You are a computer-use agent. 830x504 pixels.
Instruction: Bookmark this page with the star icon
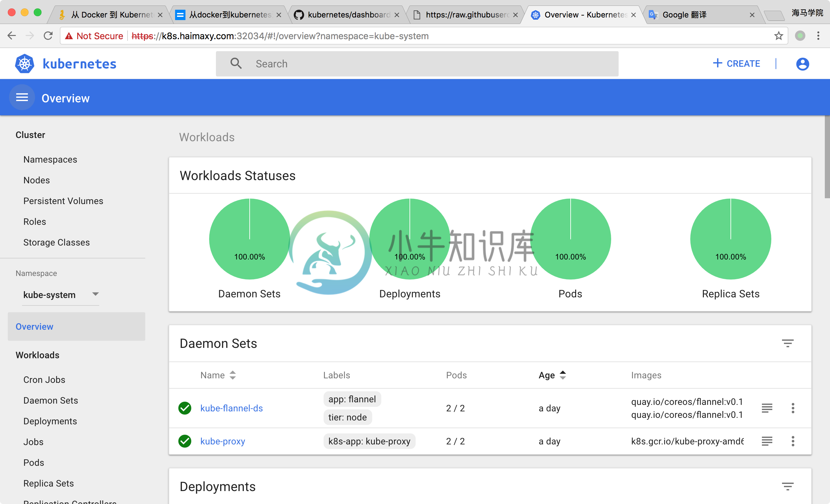(x=778, y=36)
